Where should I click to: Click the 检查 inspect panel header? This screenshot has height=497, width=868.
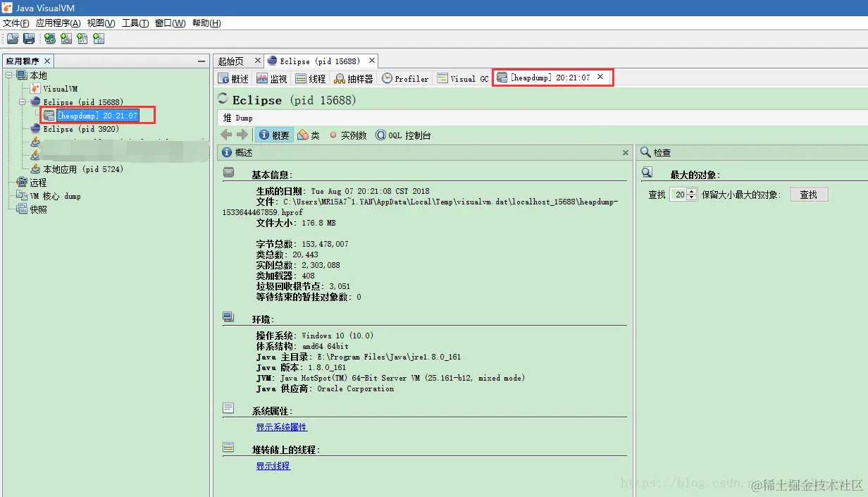pyautogui.click(x=752, y=152)
